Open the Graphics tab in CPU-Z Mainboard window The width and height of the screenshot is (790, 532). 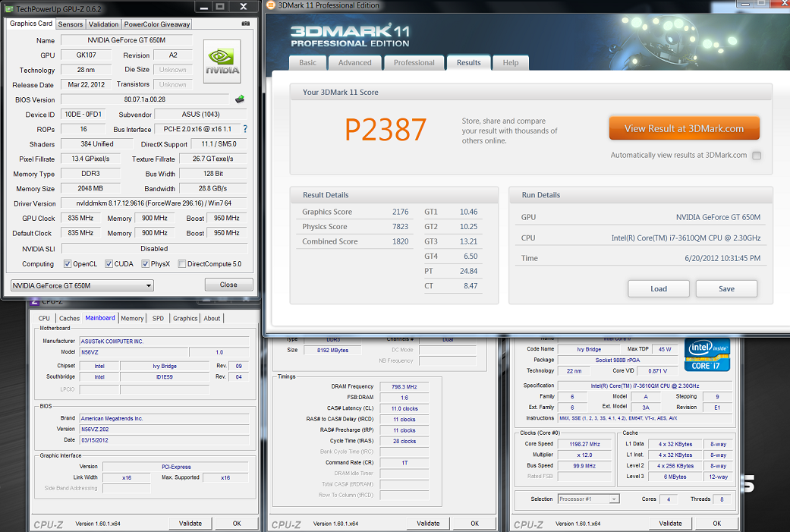click(x=185, y=319)
